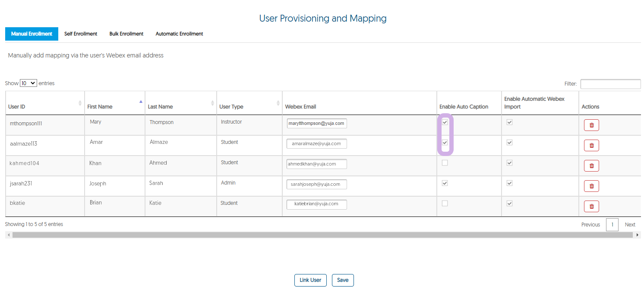Sort by Last Name column arrows
The width and height of the screenshot is (644, 290).
(212, 103)
